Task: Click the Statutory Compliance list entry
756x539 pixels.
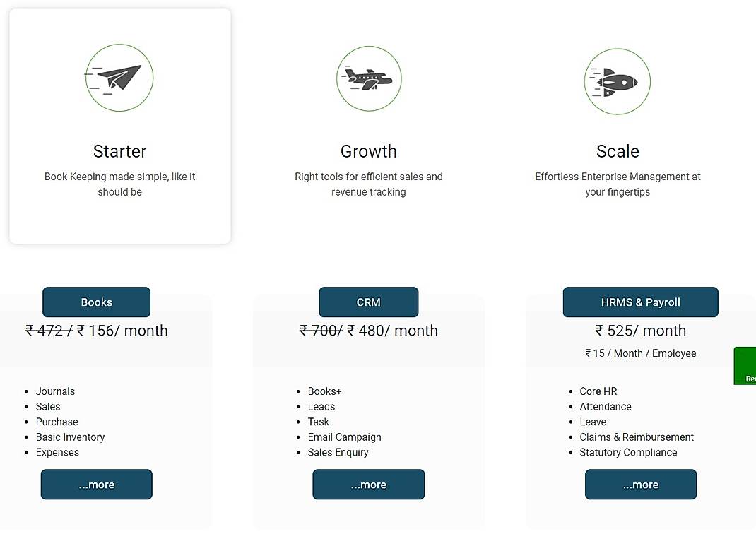Action: click(x=628, y=452)
